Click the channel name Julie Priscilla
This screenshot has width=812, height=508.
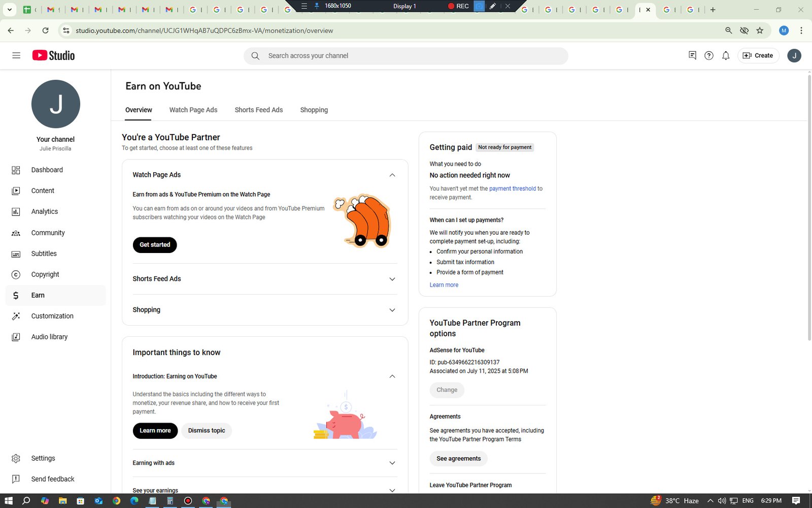point(55,149)
